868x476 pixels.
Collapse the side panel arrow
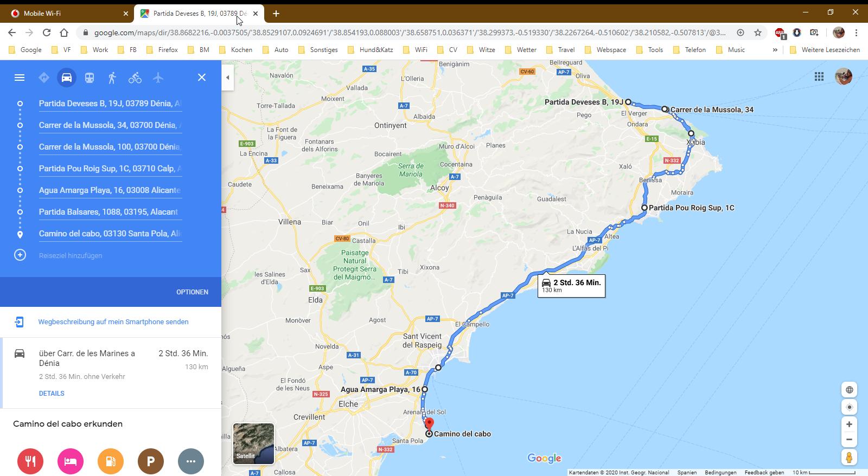pos(228,78)
